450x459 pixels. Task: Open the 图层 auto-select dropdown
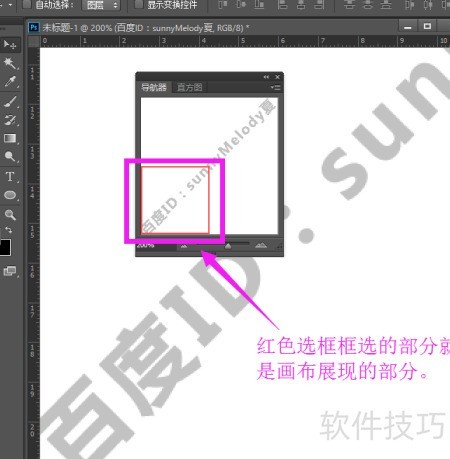[x=101, y=5]
